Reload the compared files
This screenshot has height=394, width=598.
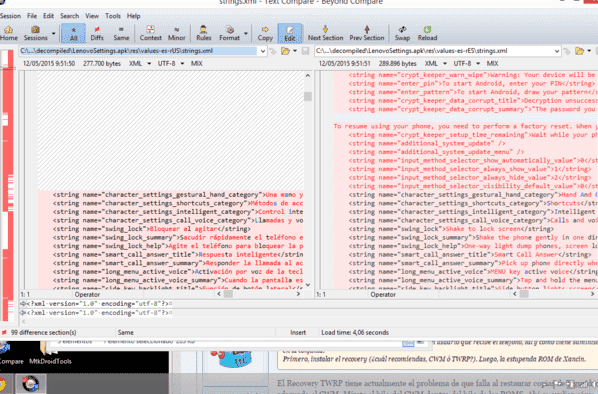(427, 34)
